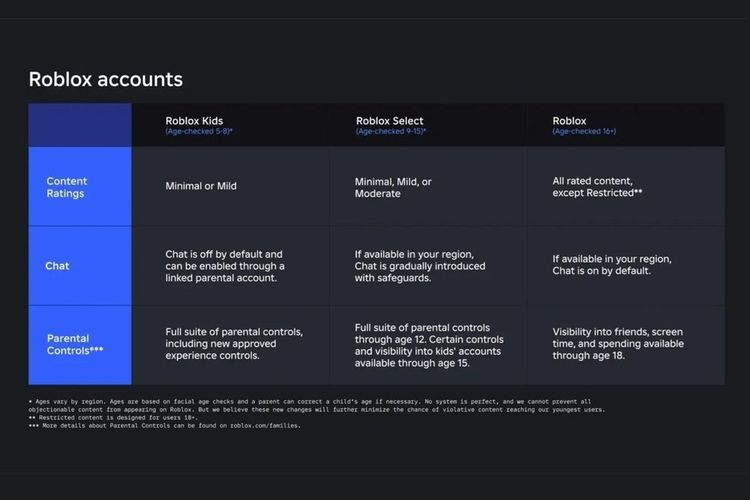The width and height of the screenshot is (750, 500).
Task: Click the Chat row label
Action: tap(57, 266)
